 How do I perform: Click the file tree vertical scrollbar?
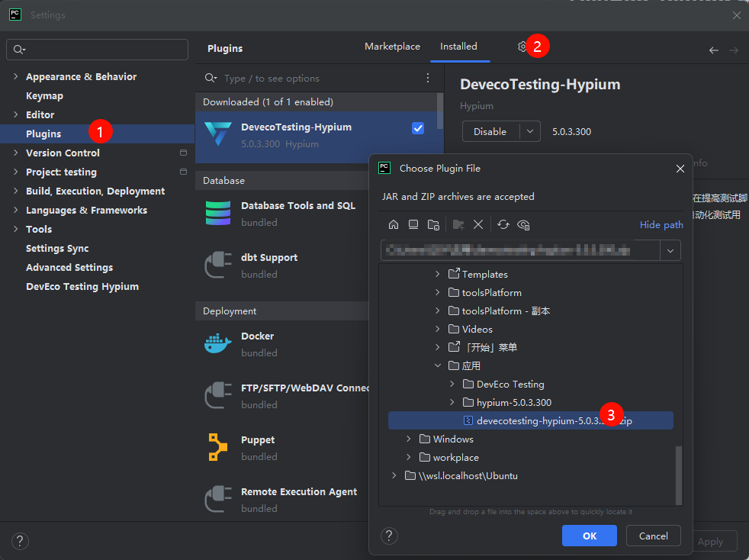(679, 475)
